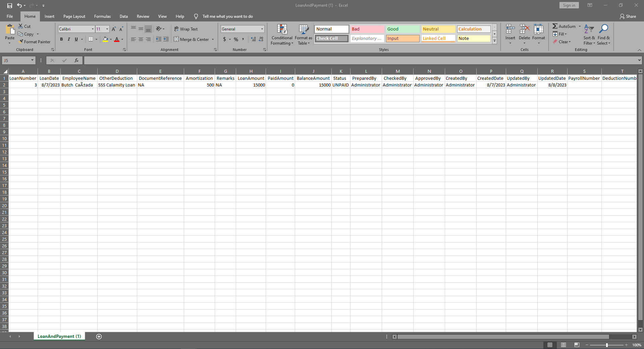Cut the selected cells
The image size is (644, 349).
(24, 26)
